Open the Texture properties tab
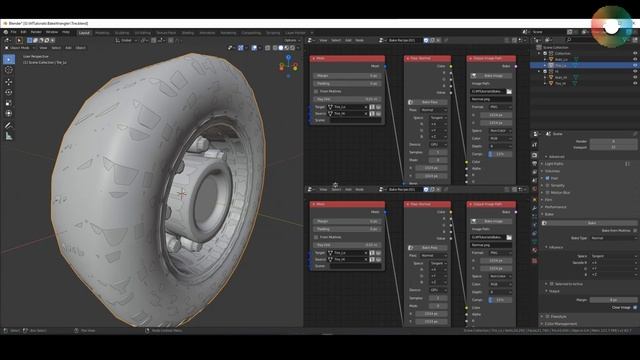Image resolution: width=640 pixels, height=360 pixels. [535, 260]
